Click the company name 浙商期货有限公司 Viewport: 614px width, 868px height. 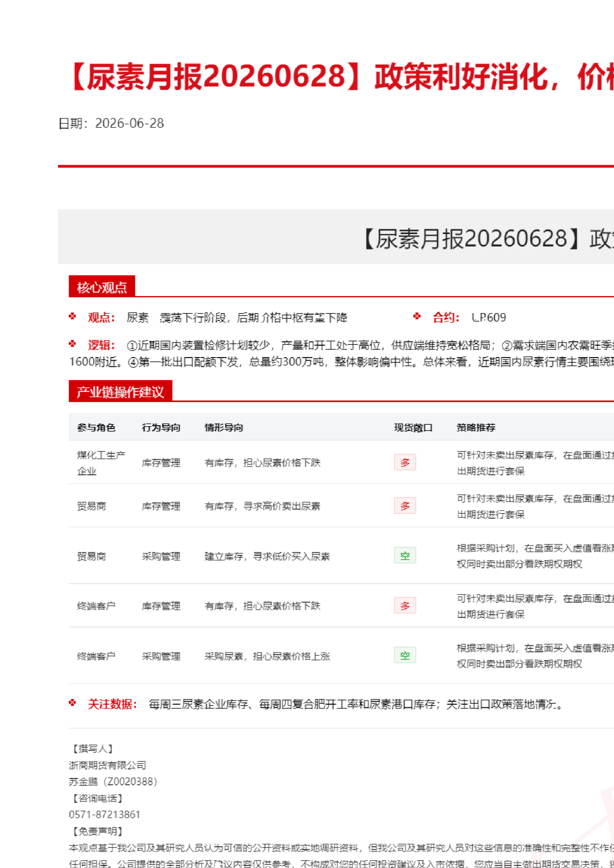[108, 765]
